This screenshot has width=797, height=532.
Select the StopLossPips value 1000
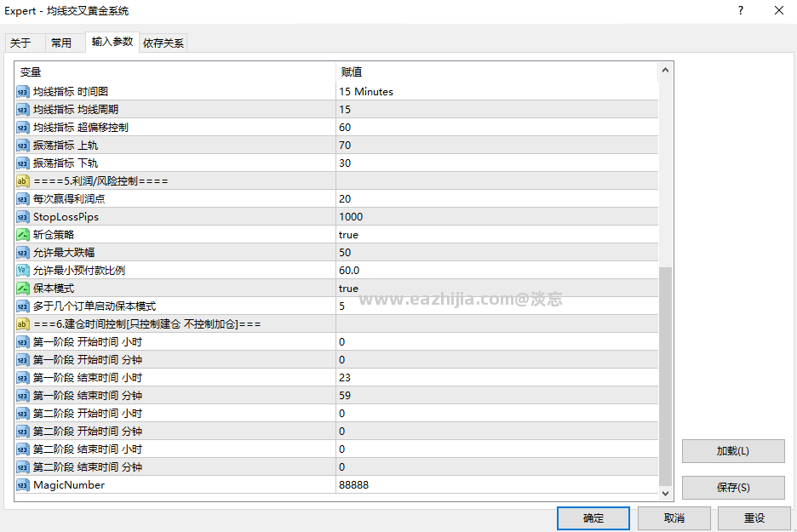click(x=496, y=217)
